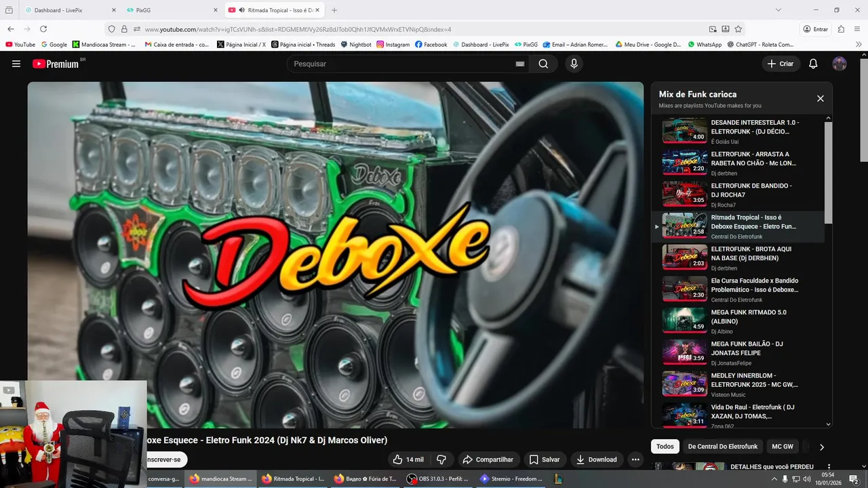This screenshot has height=488, width=868.
Task: Go back to the previous page
Action: pyautogui.click(x=11, y=29)
